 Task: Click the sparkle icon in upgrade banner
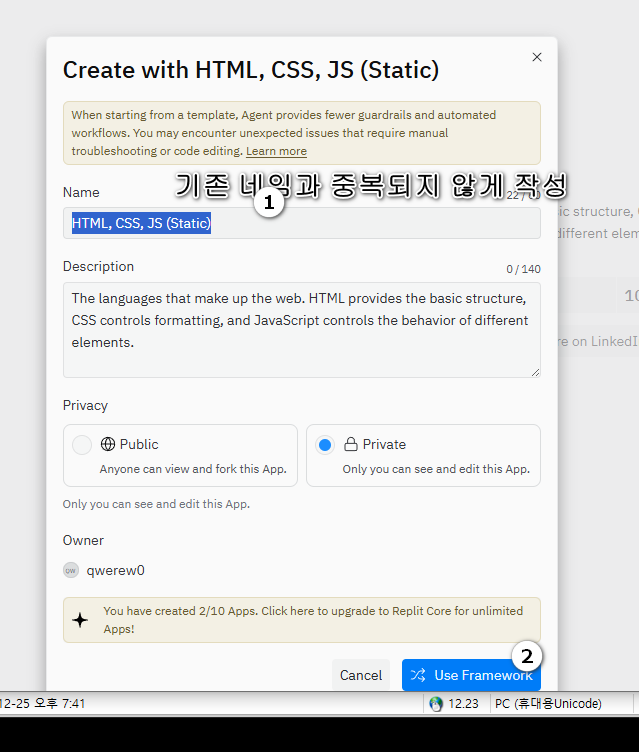pos(81,620)
